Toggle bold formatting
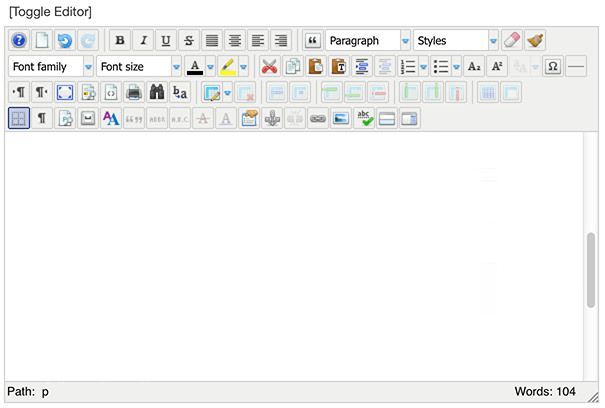605x408 pixels. [120, 40]
